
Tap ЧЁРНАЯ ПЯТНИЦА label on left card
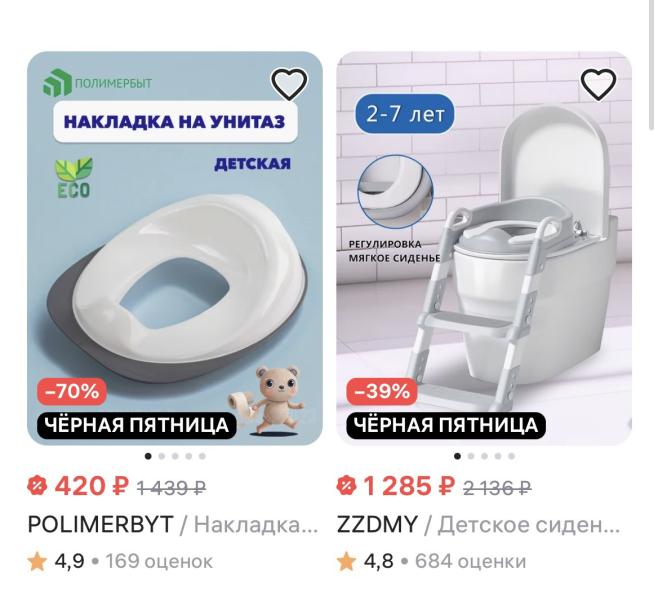[x=137, y=425]
